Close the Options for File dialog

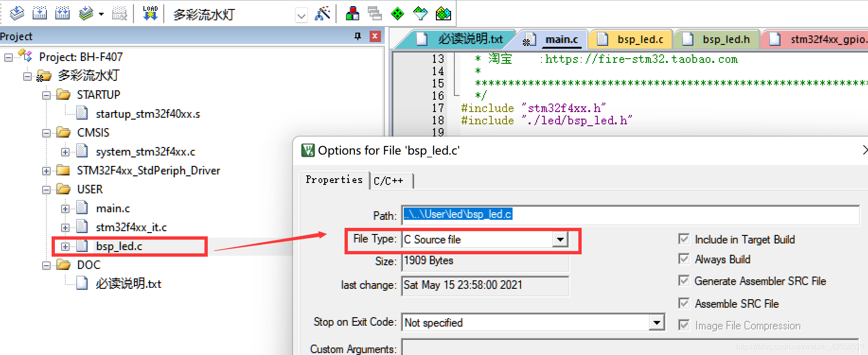tap(865, 150)
